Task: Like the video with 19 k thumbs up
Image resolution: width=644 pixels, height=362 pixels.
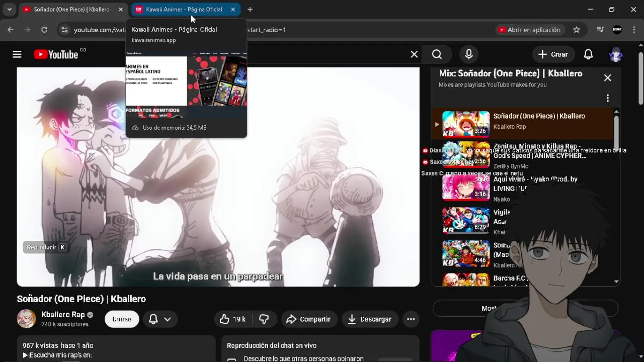Action: coord(232,319)
